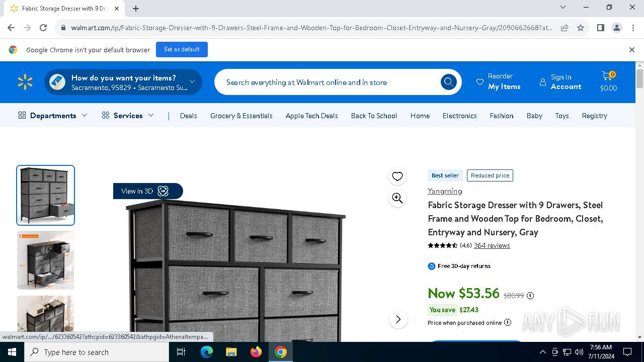Open Chrome side panel icon

point(600,28)
